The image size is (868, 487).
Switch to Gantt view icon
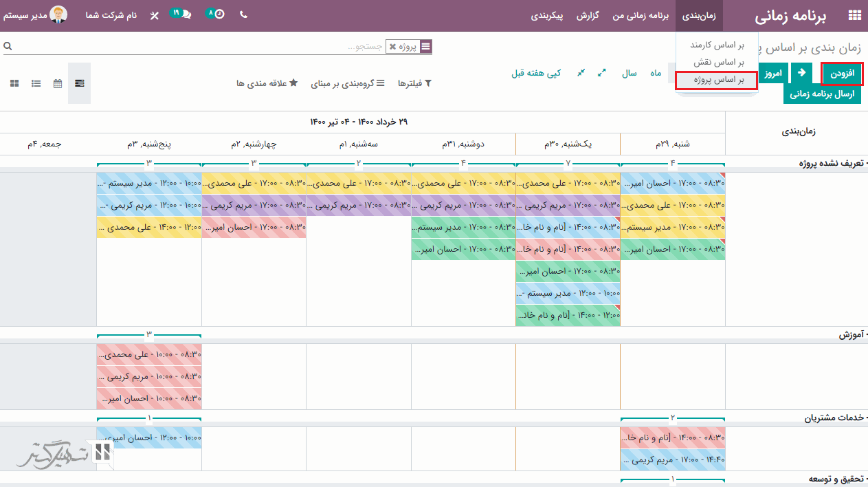pyautogui.click(x=80, y=83)
